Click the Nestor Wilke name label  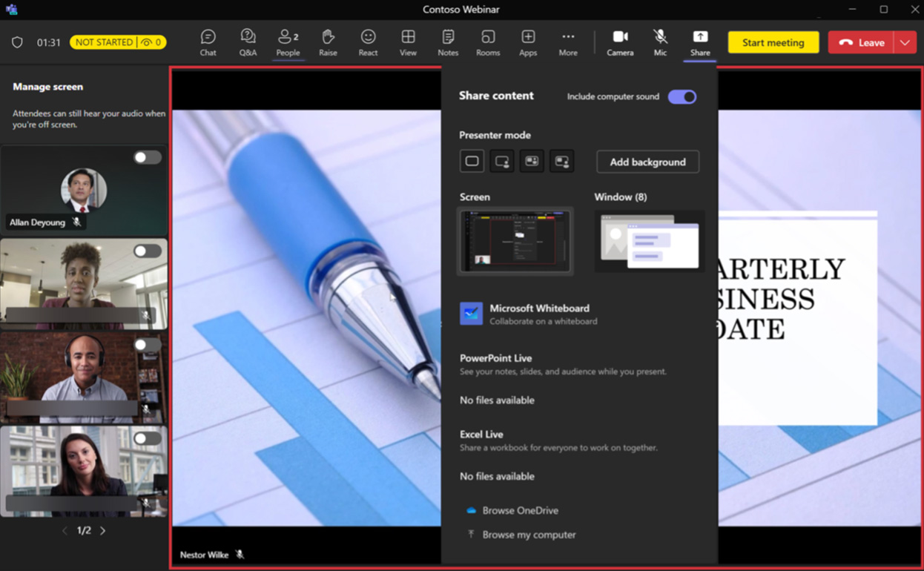[x=204, y=555]
